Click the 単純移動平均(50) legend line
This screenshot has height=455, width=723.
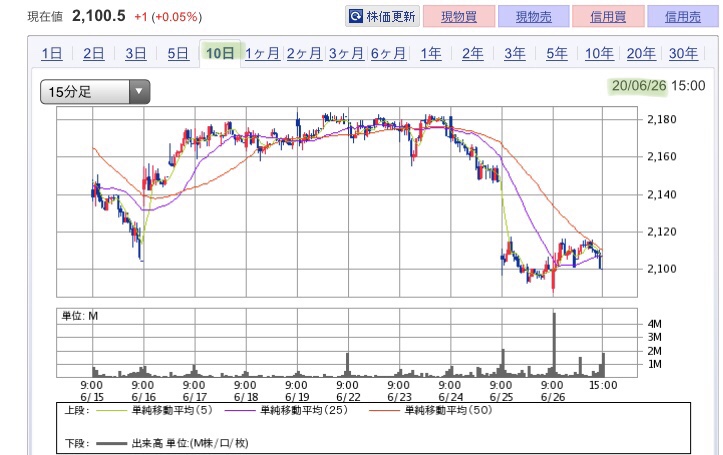[x=384, y=410]
